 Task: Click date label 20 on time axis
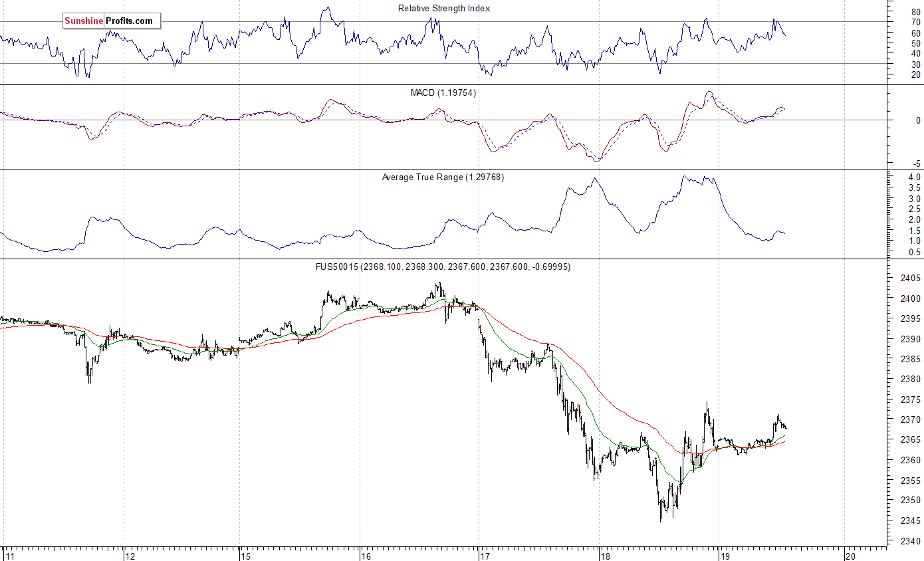tap(850, 555)
